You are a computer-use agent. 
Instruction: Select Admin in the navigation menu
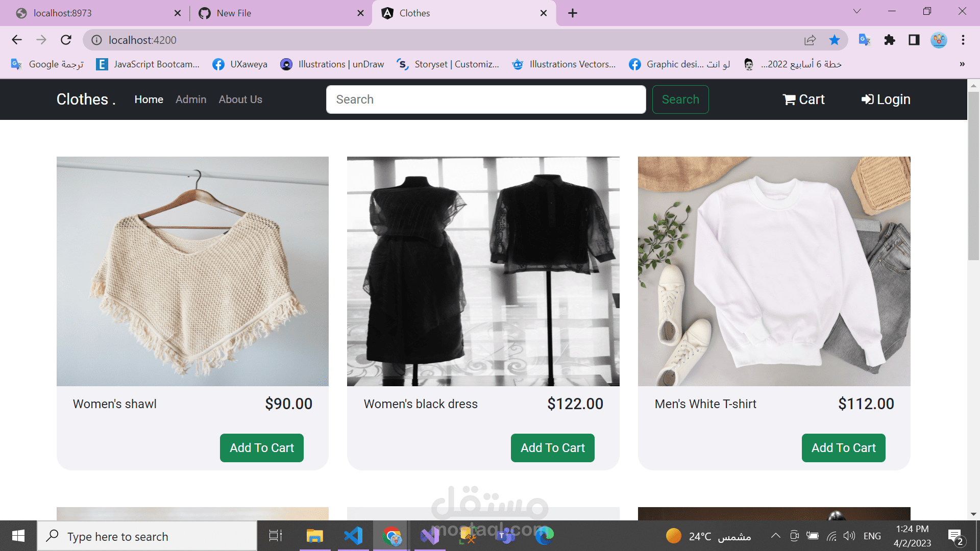coord(190,99)
